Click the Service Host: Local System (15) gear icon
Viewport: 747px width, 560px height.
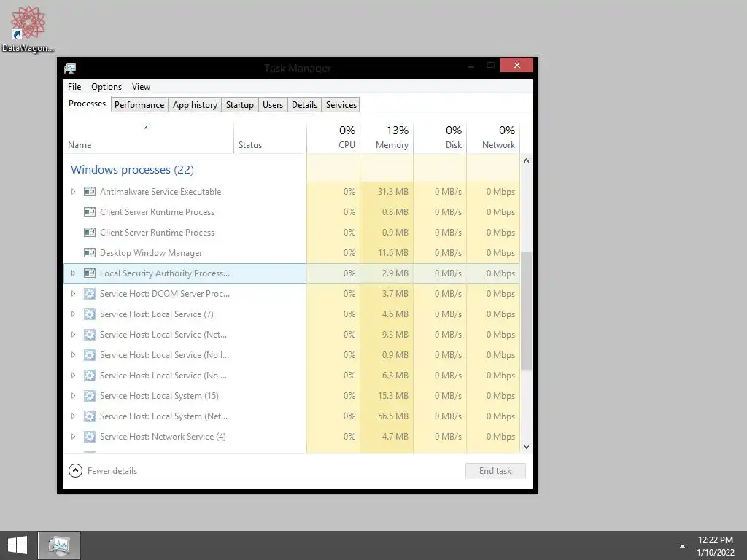[90, 396]
